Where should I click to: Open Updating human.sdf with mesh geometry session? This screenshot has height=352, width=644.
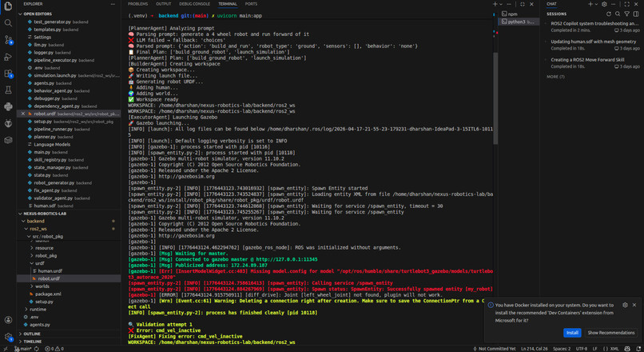pyautogui.click(x=593, y=45)
